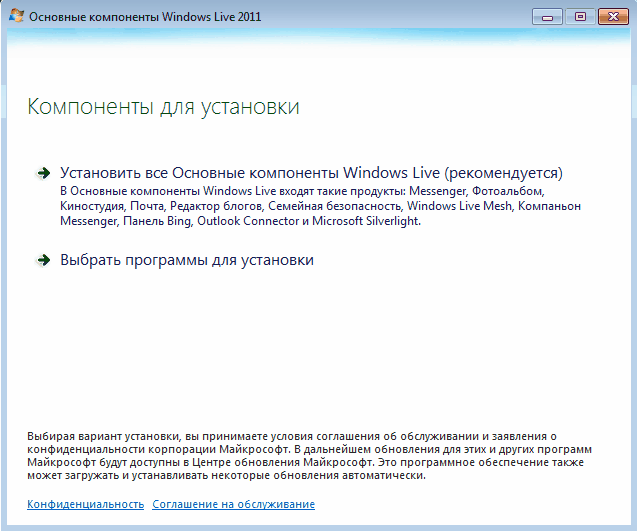The image size is (637, 531).
Task: Click the green arrow beside 'Установить все Основные компоненты'
Action: pyautogui.click(x=43, y=173)
